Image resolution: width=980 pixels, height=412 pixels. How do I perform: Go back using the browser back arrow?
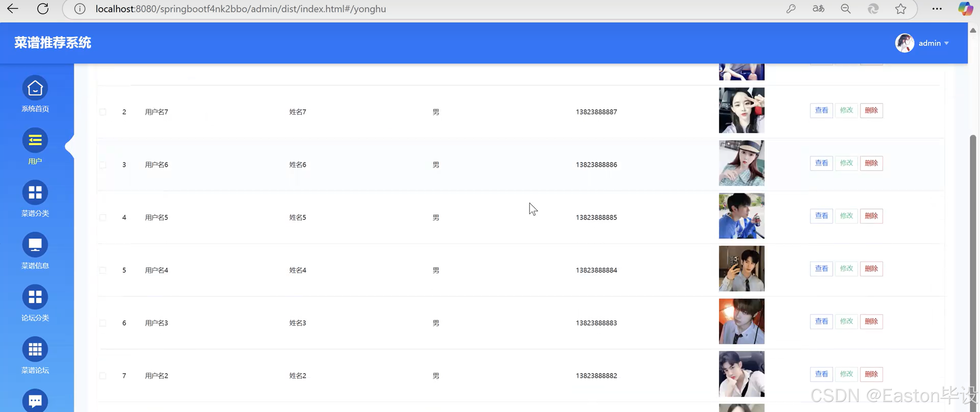13,9
